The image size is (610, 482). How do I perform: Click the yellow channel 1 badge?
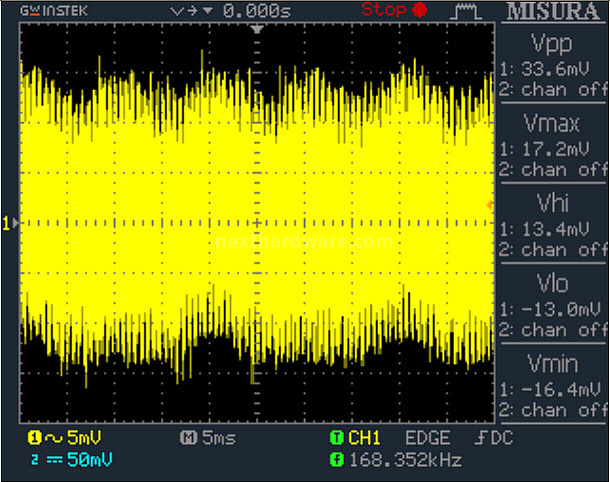point(35,438)
